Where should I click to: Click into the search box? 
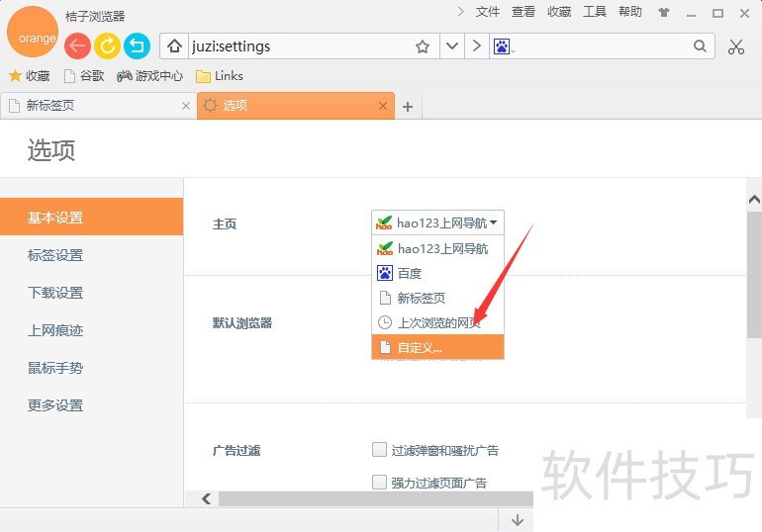pos(603,46)
